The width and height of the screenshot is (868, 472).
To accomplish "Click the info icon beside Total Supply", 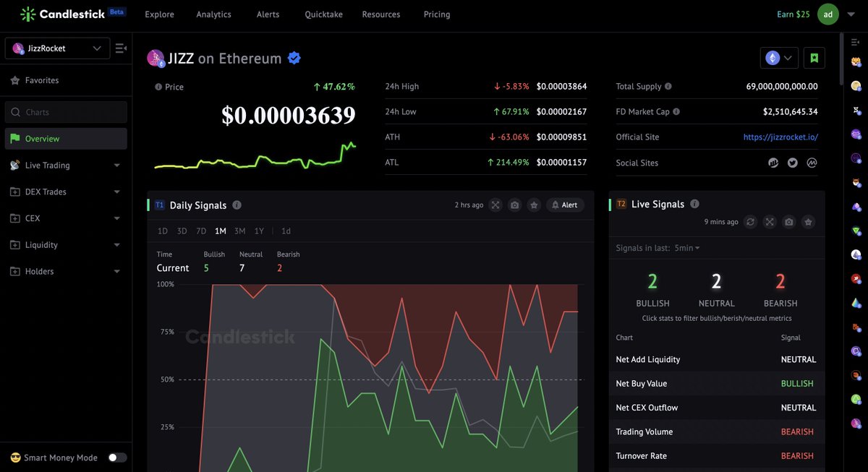I will [x=668, y=86].
